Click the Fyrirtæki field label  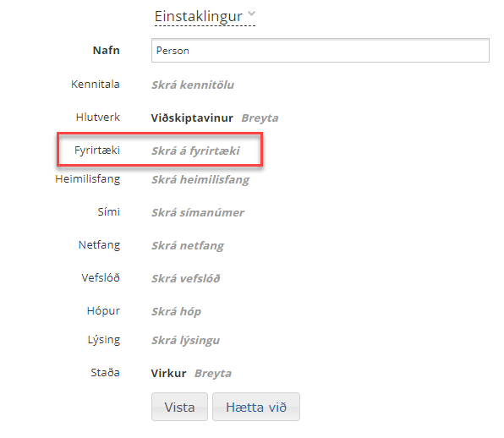click(x=97, y=150)
